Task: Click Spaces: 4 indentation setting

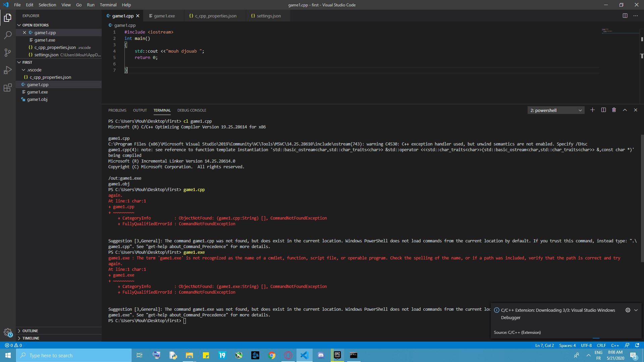Action: [567, 345]
